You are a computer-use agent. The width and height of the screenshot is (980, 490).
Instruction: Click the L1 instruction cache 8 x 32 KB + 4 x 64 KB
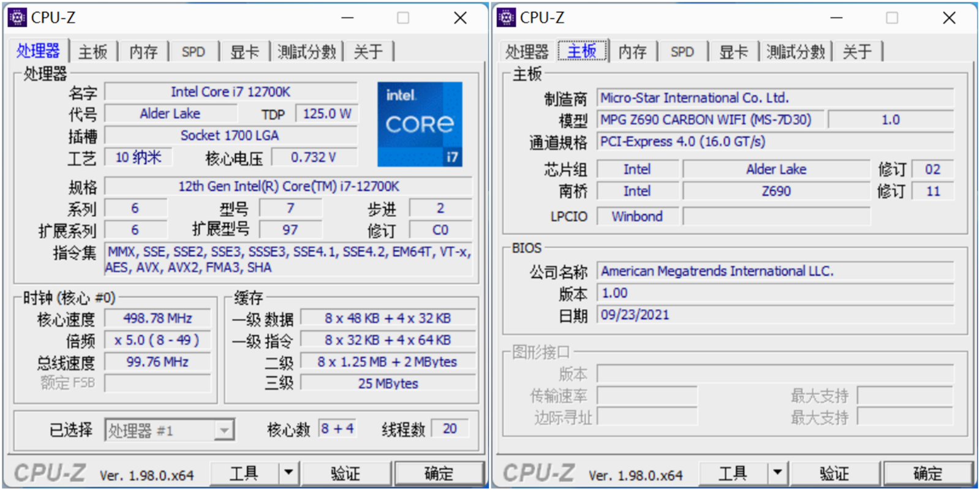pos(388,340)
